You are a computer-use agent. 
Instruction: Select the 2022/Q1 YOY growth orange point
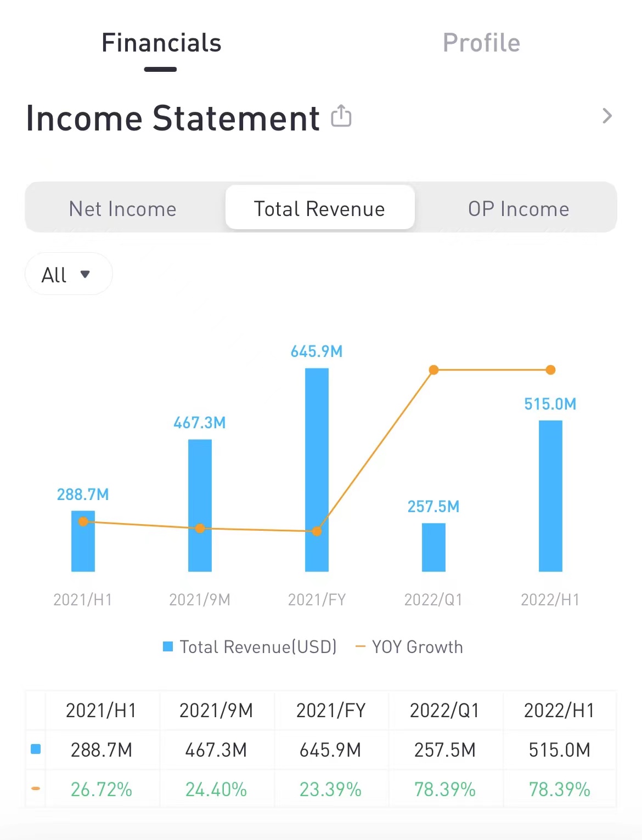[433, 370]
